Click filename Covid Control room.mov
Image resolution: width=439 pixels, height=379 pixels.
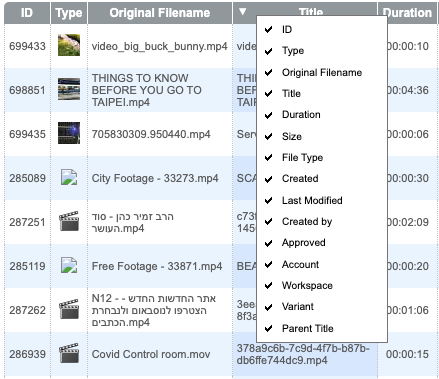click(x=151, y=354)
